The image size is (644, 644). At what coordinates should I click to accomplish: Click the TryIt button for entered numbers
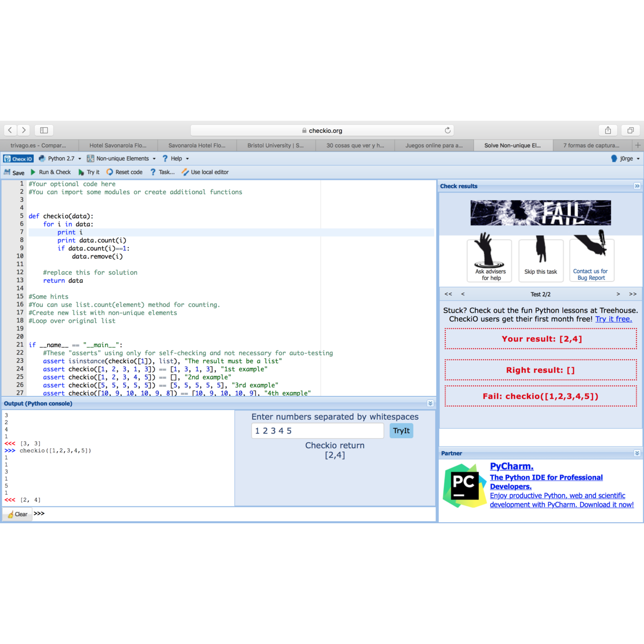click(401, 431)
